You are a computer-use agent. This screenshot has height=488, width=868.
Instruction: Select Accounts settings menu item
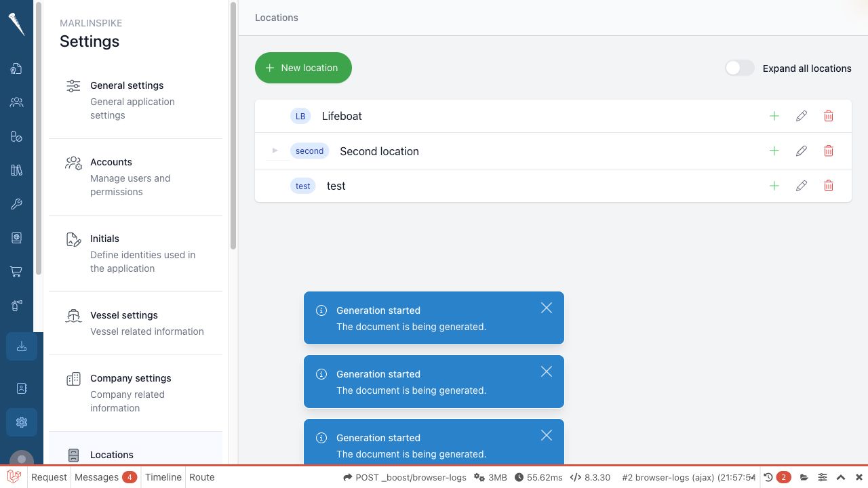pyautogui.click(x=136, y=177)
